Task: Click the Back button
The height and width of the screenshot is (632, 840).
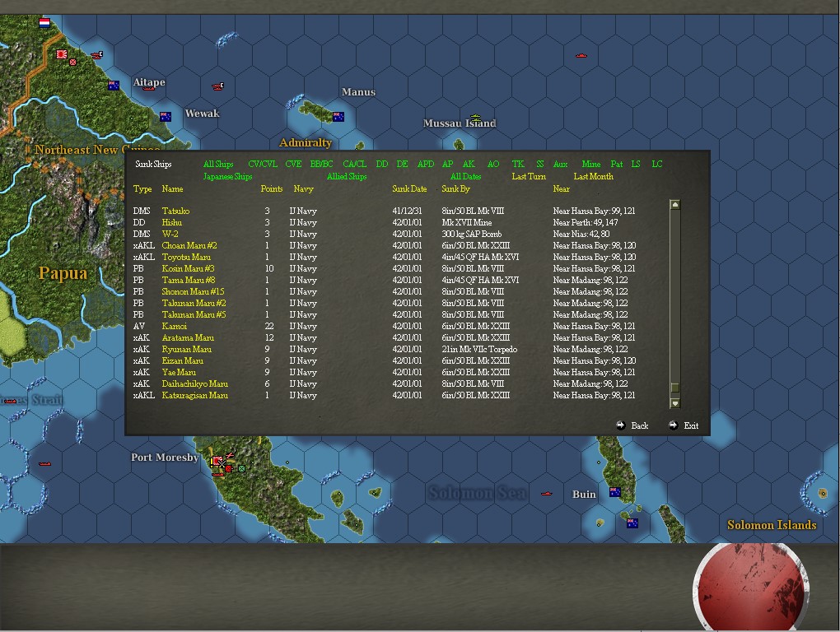Action: click(x=638, y=425)
